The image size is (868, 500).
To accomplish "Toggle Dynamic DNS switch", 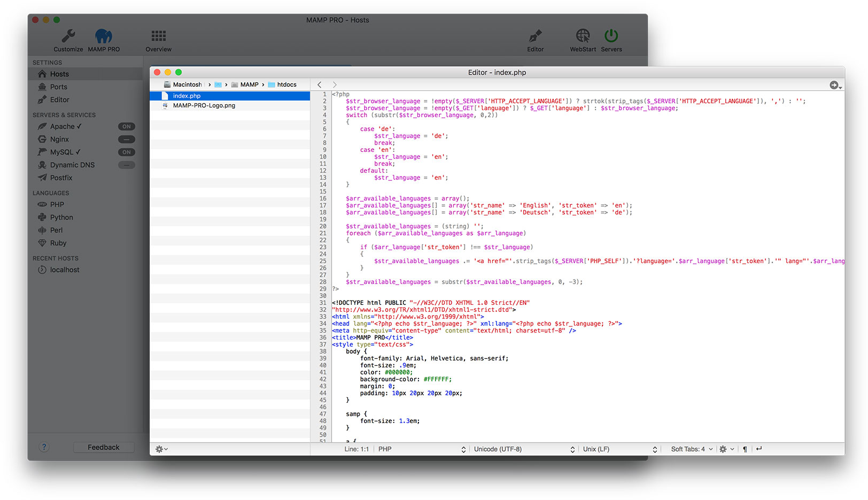I will tap(127, 165).
